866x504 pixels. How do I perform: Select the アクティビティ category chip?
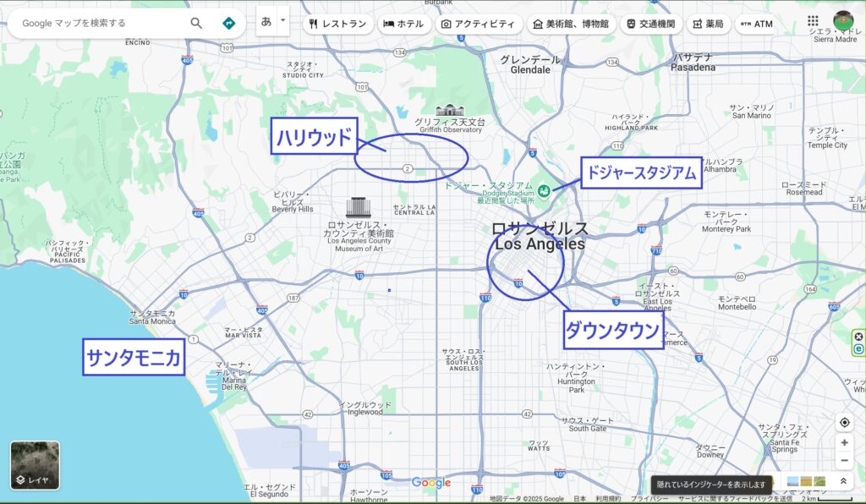tap(479, 24)
